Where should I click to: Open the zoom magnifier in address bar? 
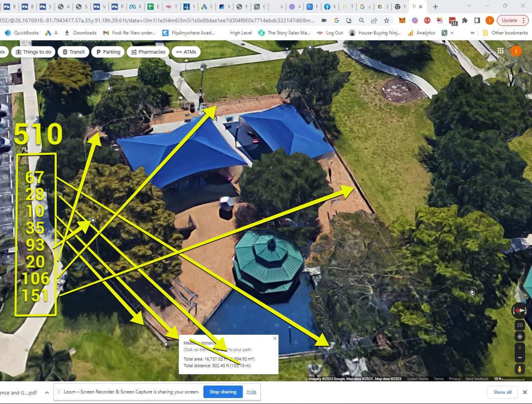pos(362,20)
